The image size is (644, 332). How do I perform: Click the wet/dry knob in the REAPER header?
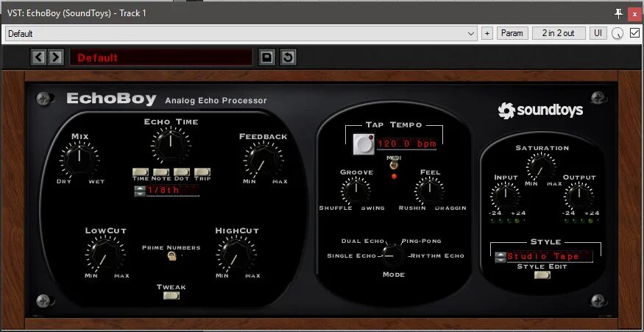tap(618, 34)
